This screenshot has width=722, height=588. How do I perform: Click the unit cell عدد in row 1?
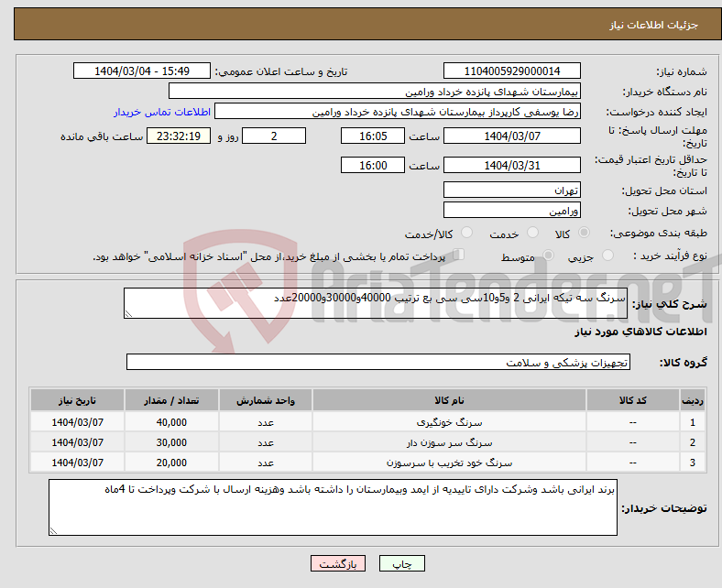pyautogui.click(x=266, y=422)
